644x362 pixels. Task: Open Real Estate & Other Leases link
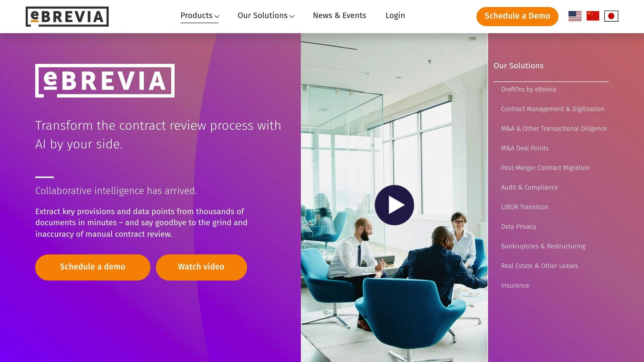(x=539, y=266)
